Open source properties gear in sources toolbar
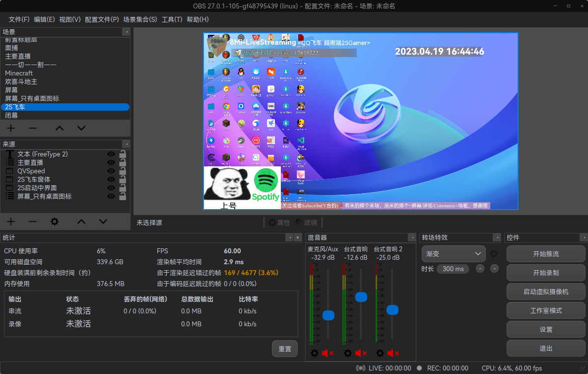Viewport: 588px width, 374px height. pos(55,222)
